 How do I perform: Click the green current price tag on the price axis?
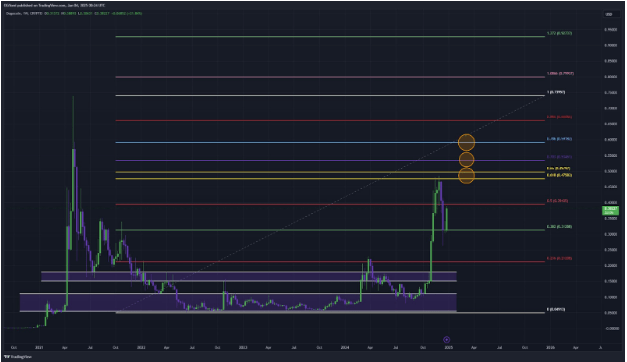point(610,210)
